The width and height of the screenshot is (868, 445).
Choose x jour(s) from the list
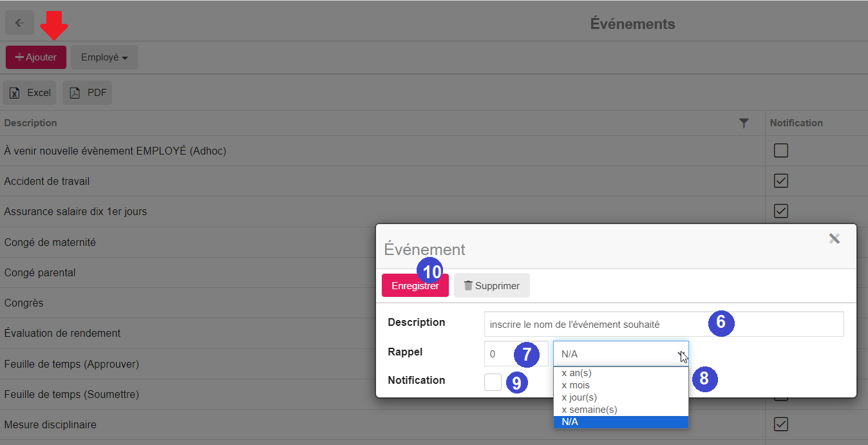tap(621, 397)
